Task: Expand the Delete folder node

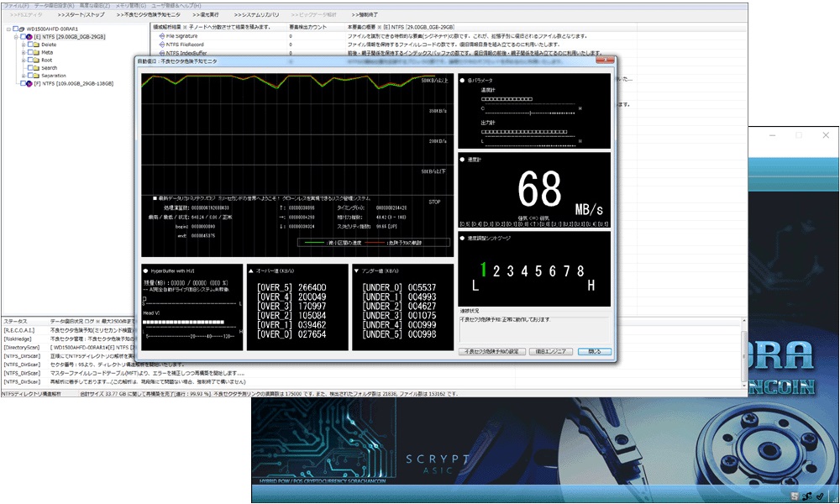Action: (x=24, y=45)
